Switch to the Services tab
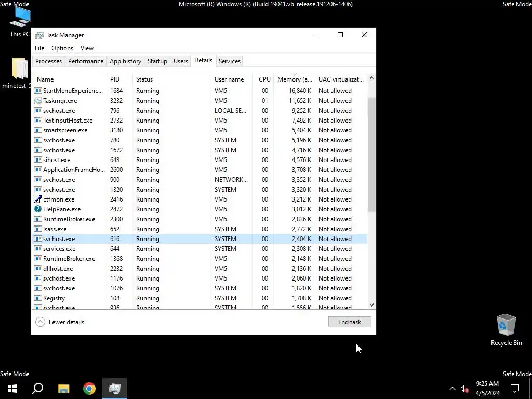The image size is (532, 399). tap(229, 61)
